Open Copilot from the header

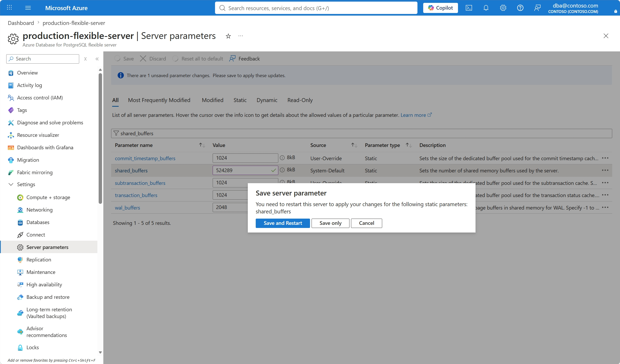click(x=441, y=8)
